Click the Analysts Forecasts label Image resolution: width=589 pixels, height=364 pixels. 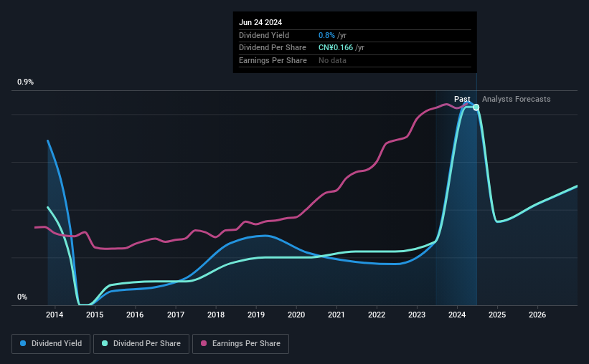[516, 99]
